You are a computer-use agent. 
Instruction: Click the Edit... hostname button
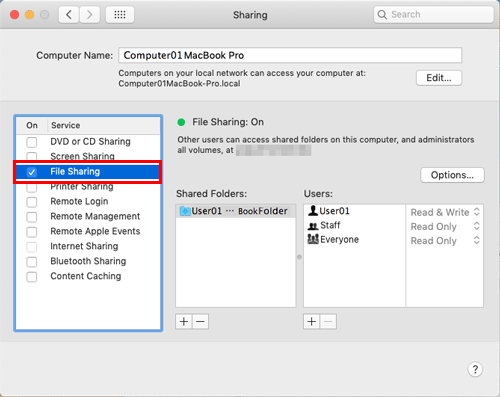pos(439,78)
